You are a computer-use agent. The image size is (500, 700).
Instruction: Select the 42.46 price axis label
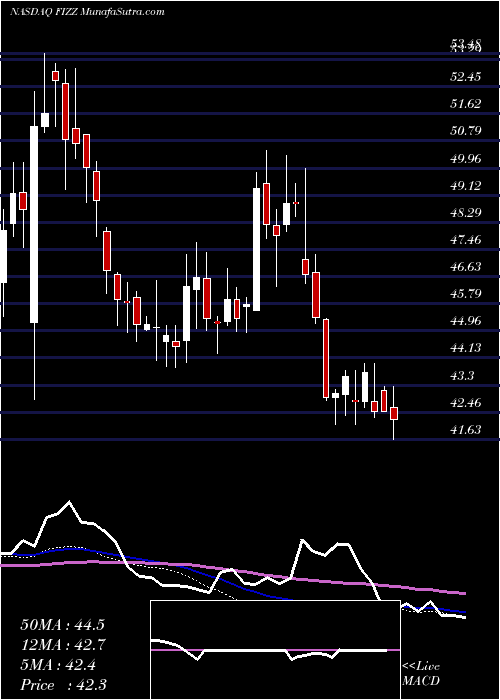click(x=466, y=403)
